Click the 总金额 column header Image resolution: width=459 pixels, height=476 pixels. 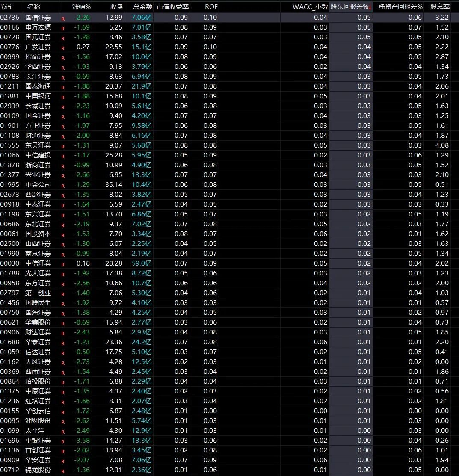pos(143,7)
